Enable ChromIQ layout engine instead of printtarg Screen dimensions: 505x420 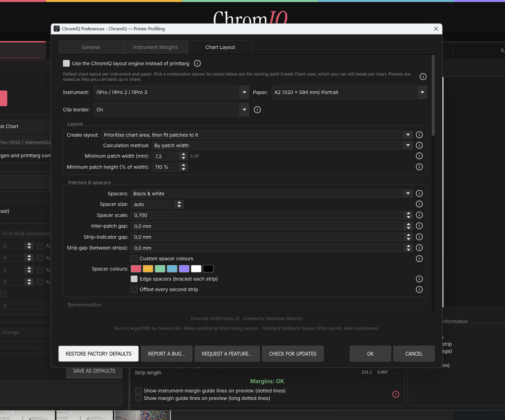[66, 63]
